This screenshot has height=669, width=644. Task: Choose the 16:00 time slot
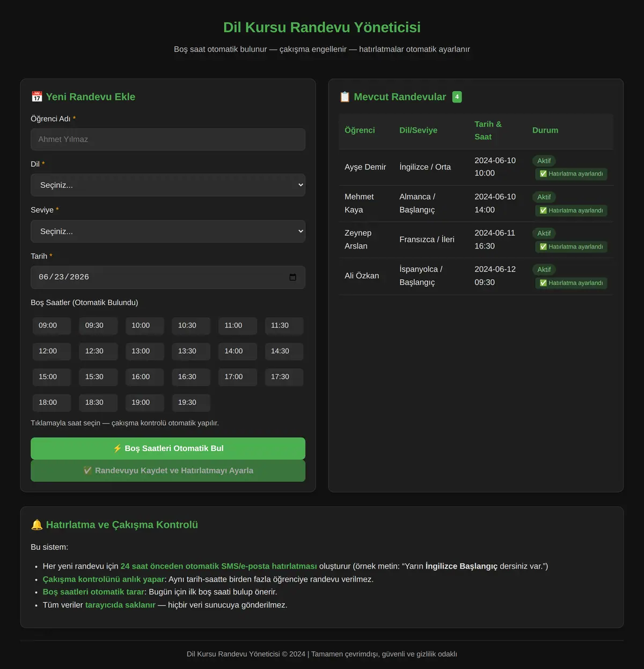(145, 377)
